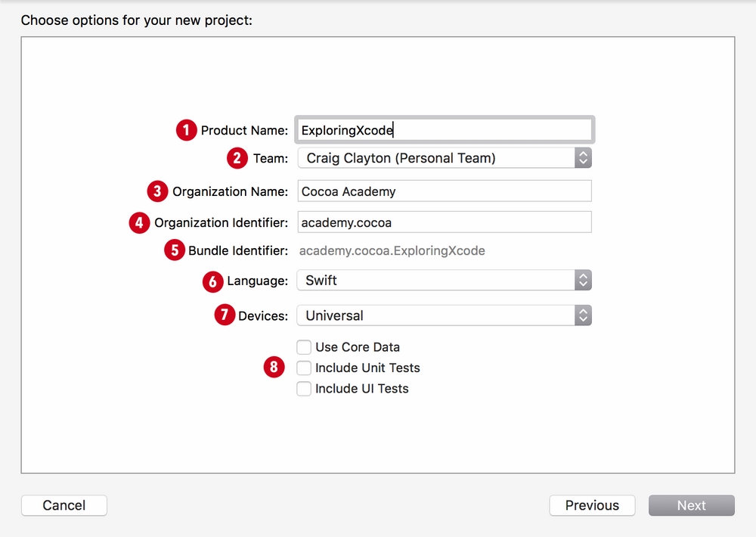The image size is (756, 537).
Task: Click the bundle identifier text academy.cocoa.ExploringXcode
Action: [x=392, y=251]
